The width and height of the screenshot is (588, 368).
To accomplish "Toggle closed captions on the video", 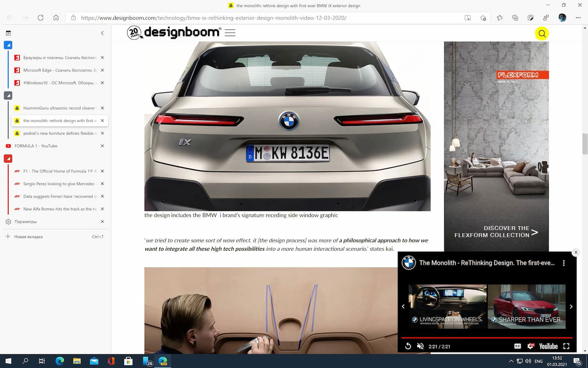I will pyautogui.click(x=517, y=346).
